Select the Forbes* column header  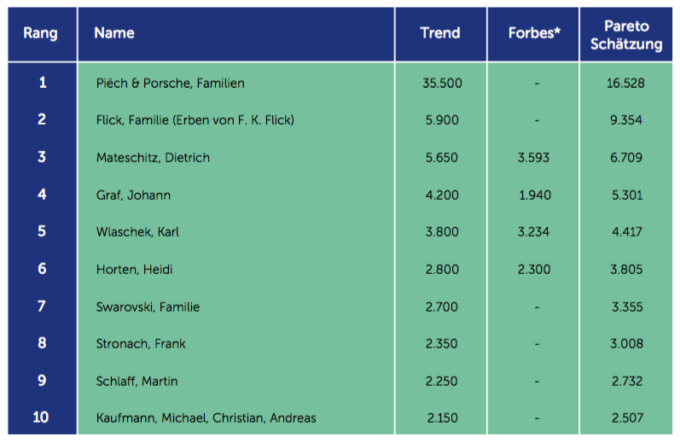click(534, 33)
